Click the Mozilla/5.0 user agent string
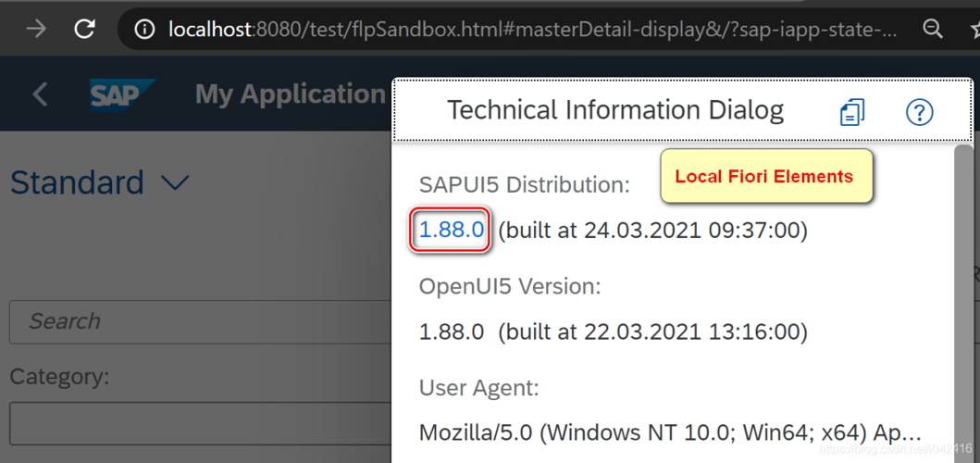980x463 pixels. pos(670,432)
